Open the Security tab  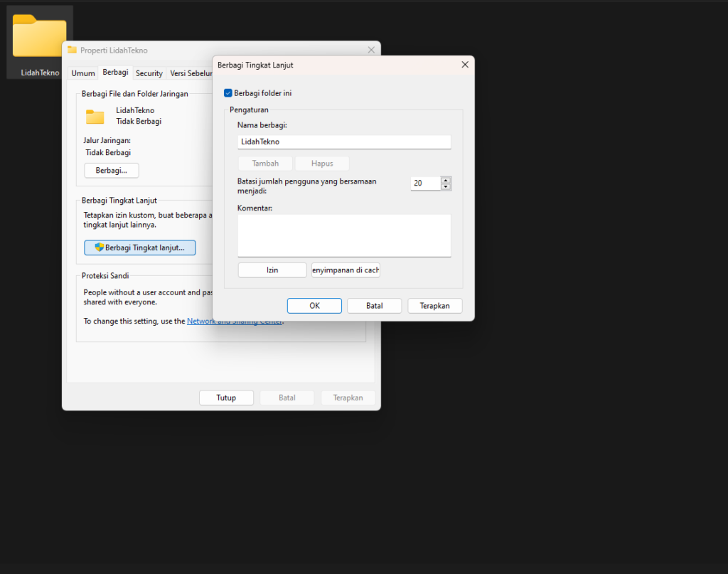(149, 73)
